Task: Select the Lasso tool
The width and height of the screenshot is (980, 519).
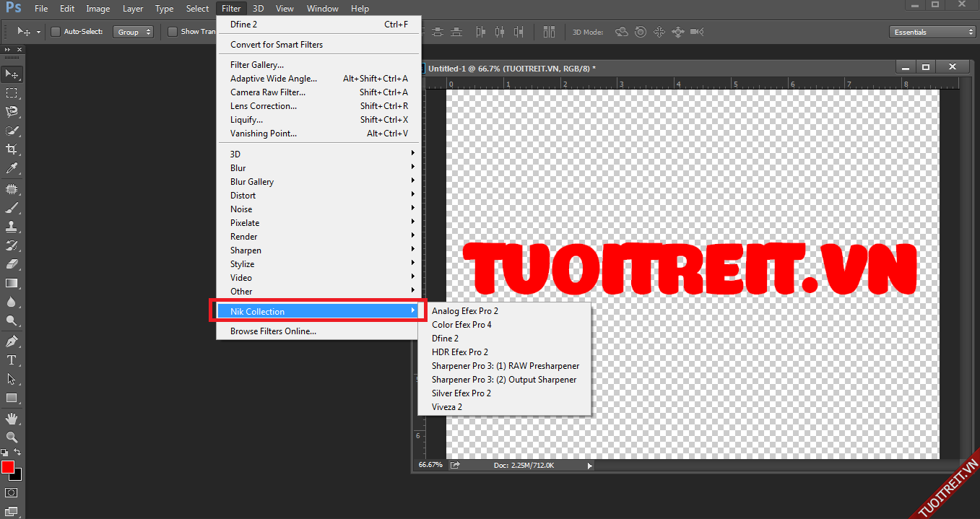Action: (x=12, y=112)
